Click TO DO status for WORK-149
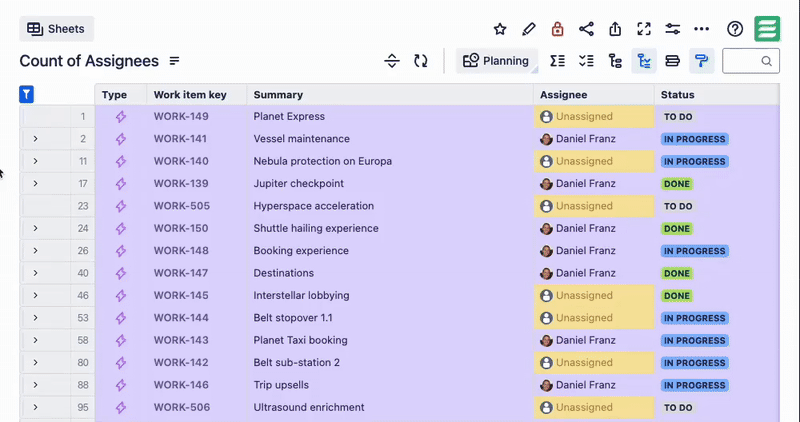800x422 pixels. [678, 117]
